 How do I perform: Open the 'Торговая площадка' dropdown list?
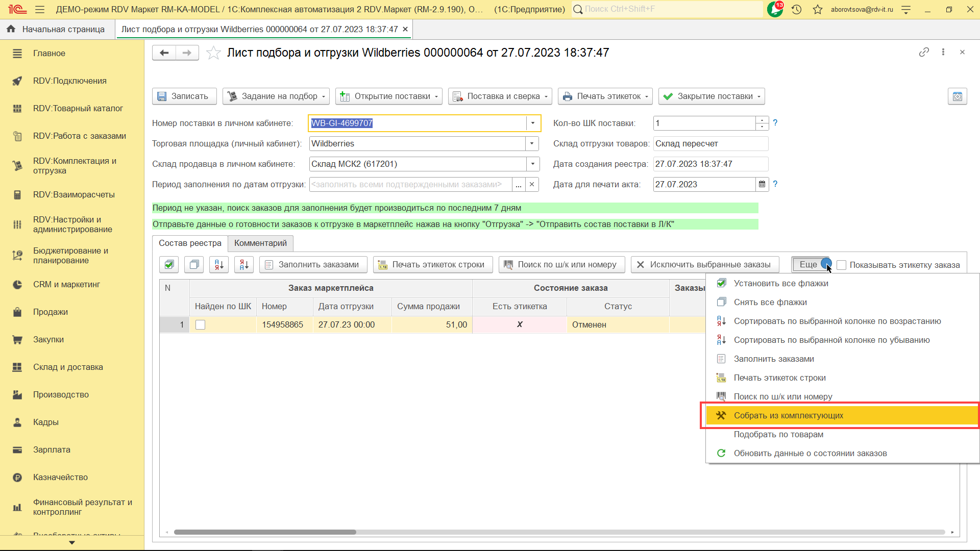[532, 143]
